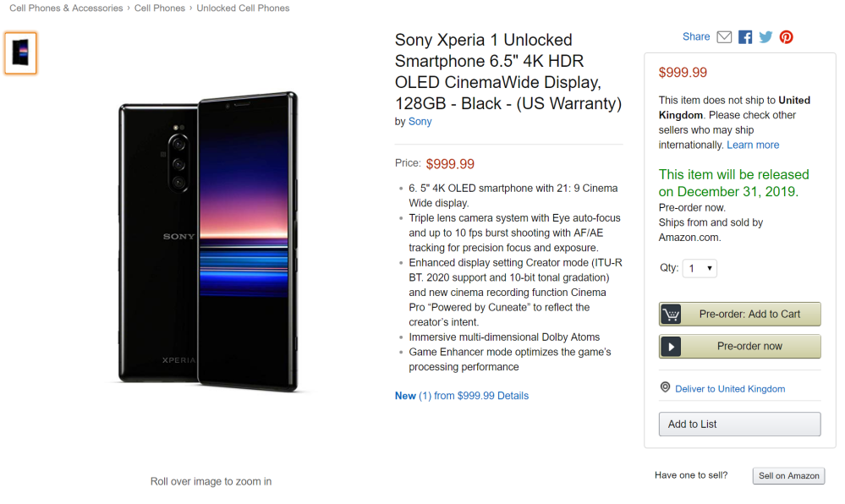Viewport: 845px width, 504px height.
Task: Open the Cell Phones & Accessories breadcrumb
Action: 66,8
